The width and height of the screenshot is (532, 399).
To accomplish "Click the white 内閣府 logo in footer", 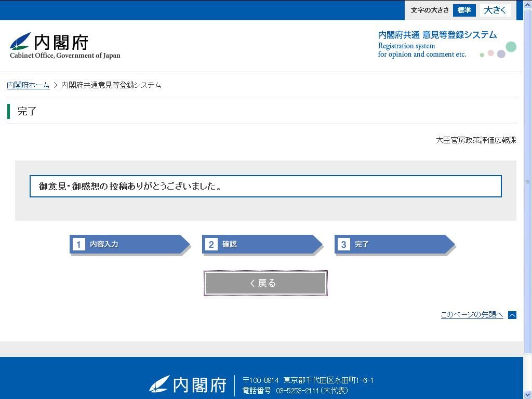I will point(188,385).
